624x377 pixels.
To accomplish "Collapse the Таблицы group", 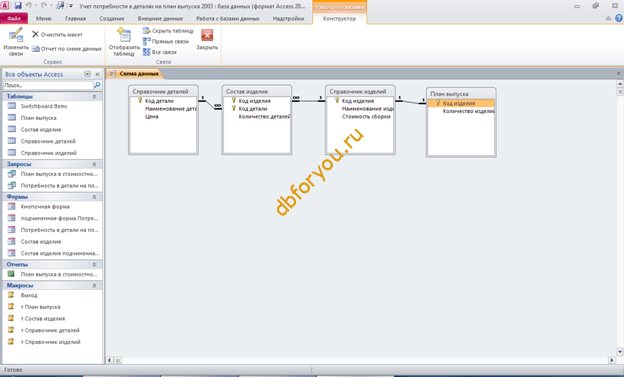I will (94, 96).
